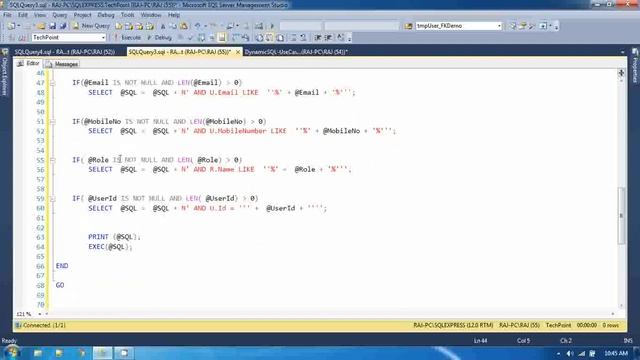Screen dimensions: 640x360
Task: Click the find-in-files icon beside tmpUser_FKDemo box
Action: click(x=408, y=26)
